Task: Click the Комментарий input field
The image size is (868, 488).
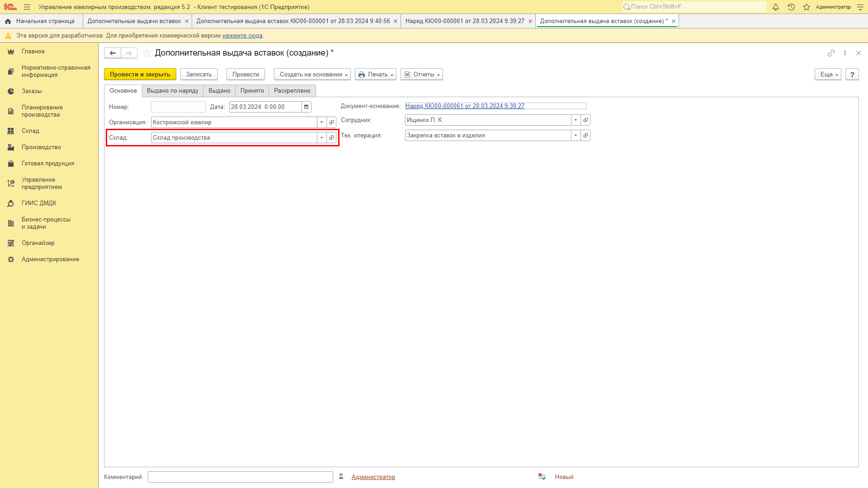Action: point(241,477)
